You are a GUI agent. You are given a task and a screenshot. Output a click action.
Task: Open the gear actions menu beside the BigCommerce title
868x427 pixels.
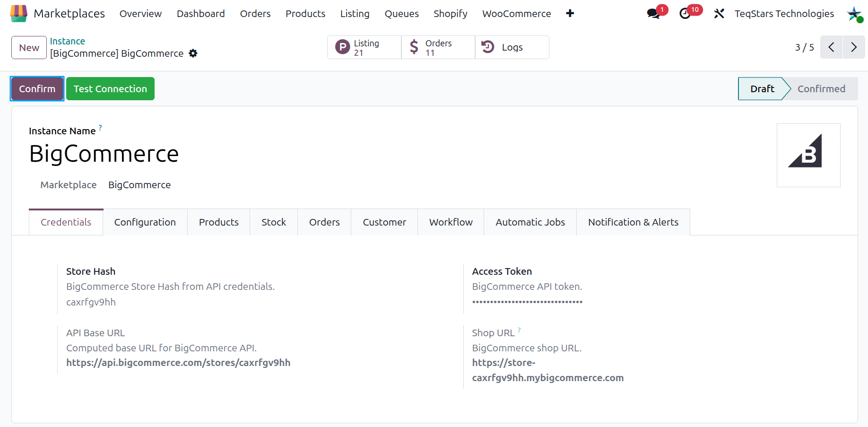193,53
